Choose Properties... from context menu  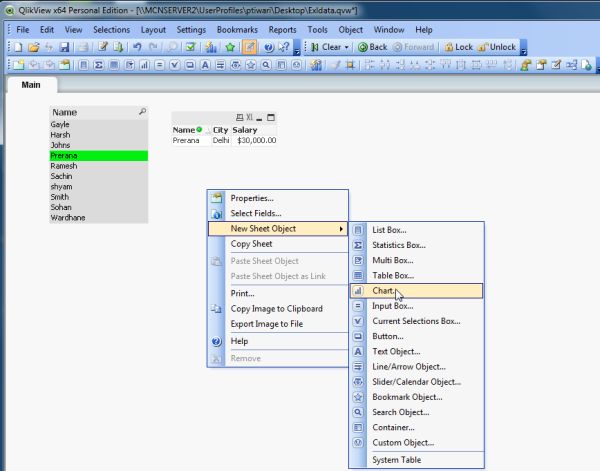(x=278, y=198)
